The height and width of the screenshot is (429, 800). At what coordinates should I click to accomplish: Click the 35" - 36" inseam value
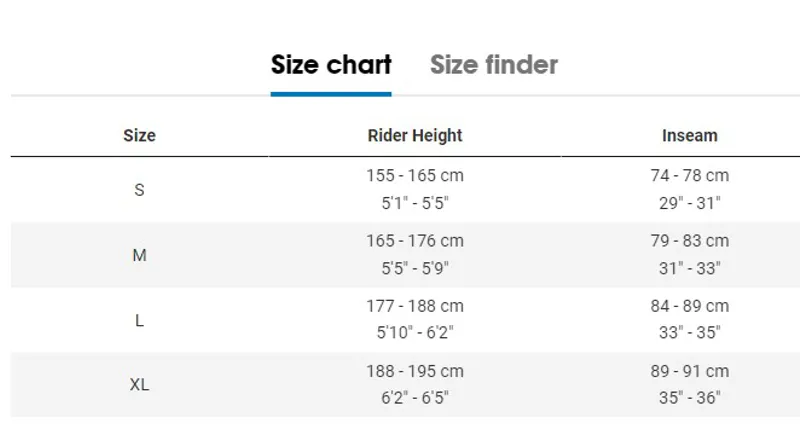(689, 398)
